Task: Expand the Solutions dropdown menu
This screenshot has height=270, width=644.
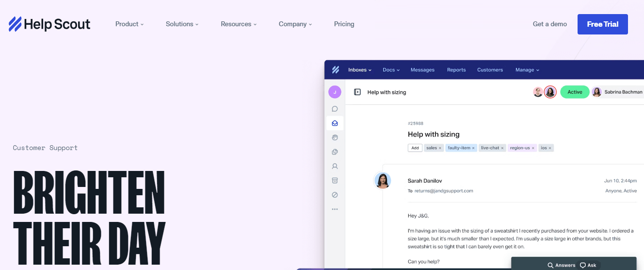Action: coord(182,24)
